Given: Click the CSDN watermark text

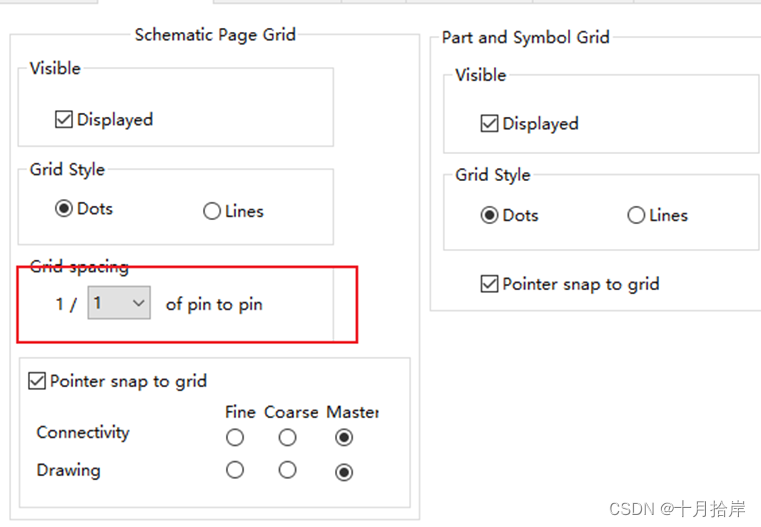Looking at the screenshot, I should 677,509.
